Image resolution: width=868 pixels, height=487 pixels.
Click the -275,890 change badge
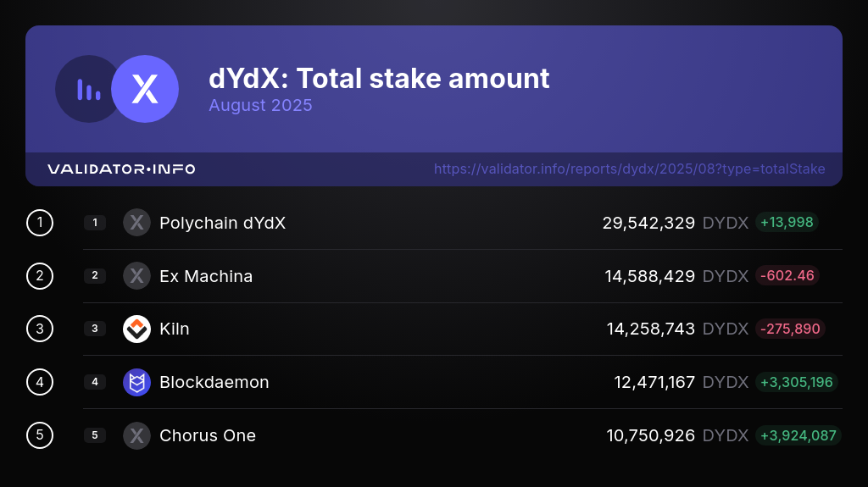tap(790, 329)
